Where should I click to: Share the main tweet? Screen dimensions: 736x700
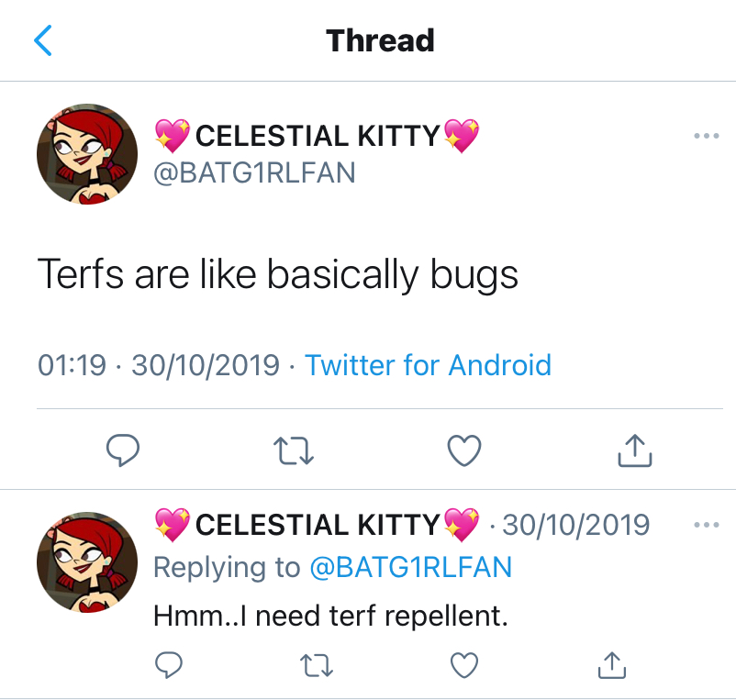click(635, 450)
